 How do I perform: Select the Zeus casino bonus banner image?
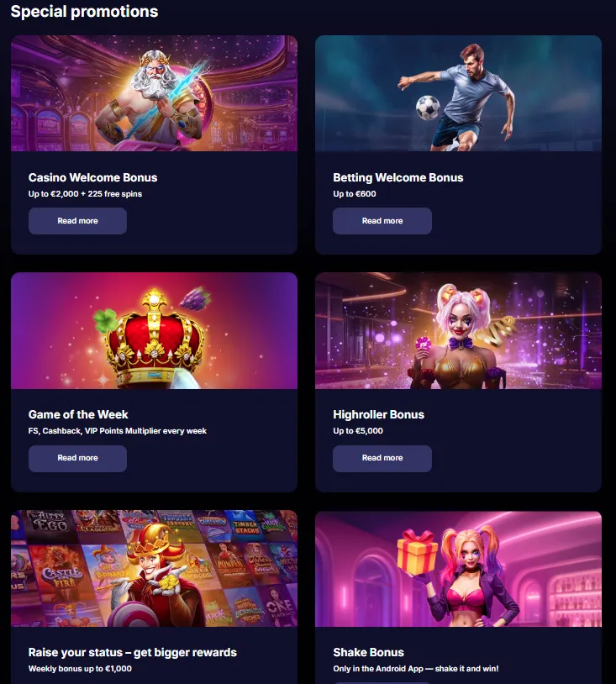(x=154, y=93)
